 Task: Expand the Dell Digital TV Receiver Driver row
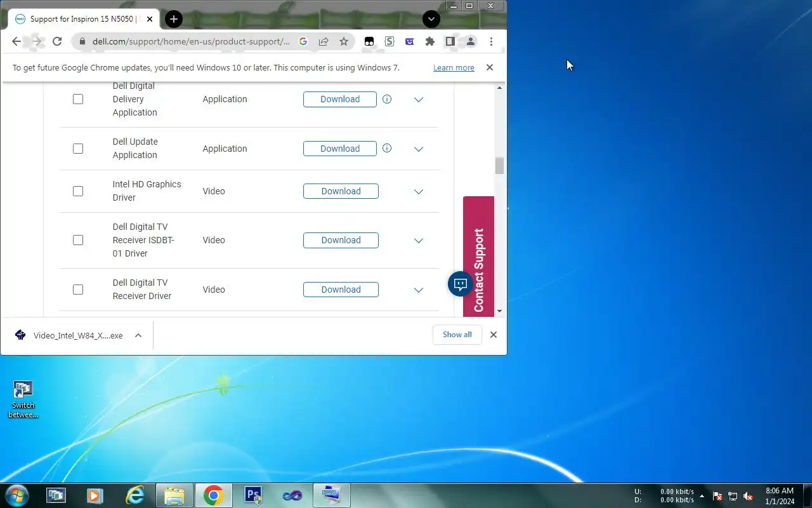419,290
